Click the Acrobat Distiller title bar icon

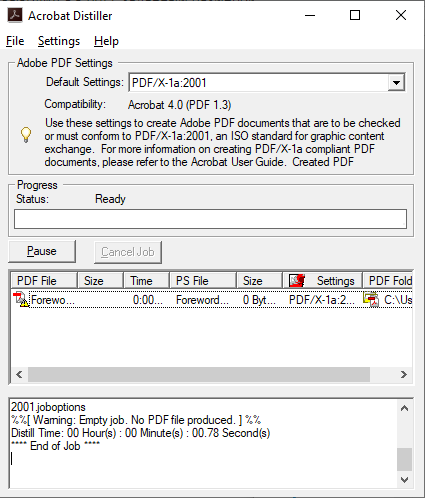coord(15,15)
